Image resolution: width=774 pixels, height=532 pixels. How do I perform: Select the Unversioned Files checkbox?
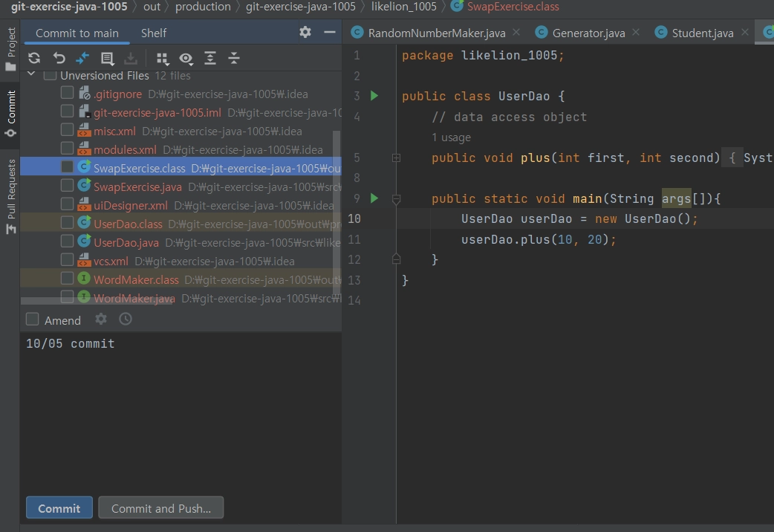tap(50, 76)
